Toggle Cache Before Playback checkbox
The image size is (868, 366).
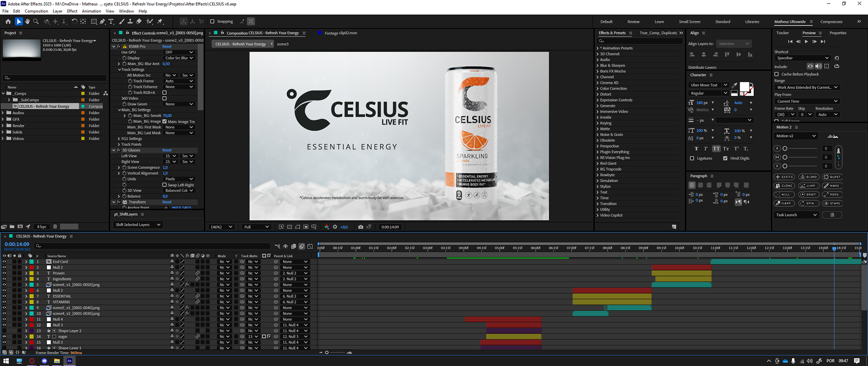point(777,74)
